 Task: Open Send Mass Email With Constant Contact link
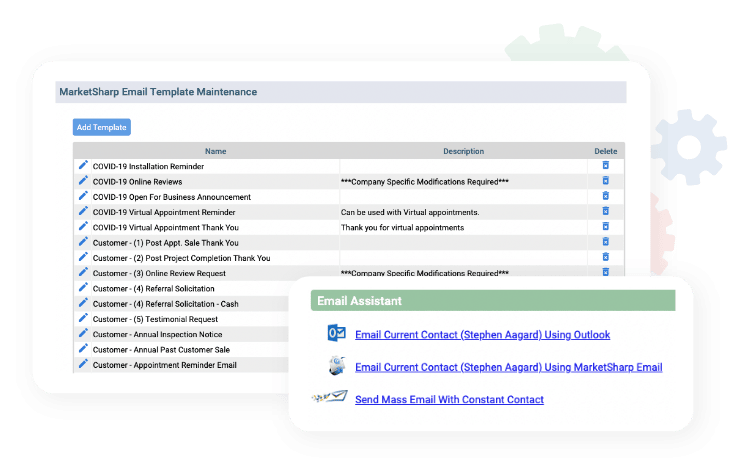point(449,400)
